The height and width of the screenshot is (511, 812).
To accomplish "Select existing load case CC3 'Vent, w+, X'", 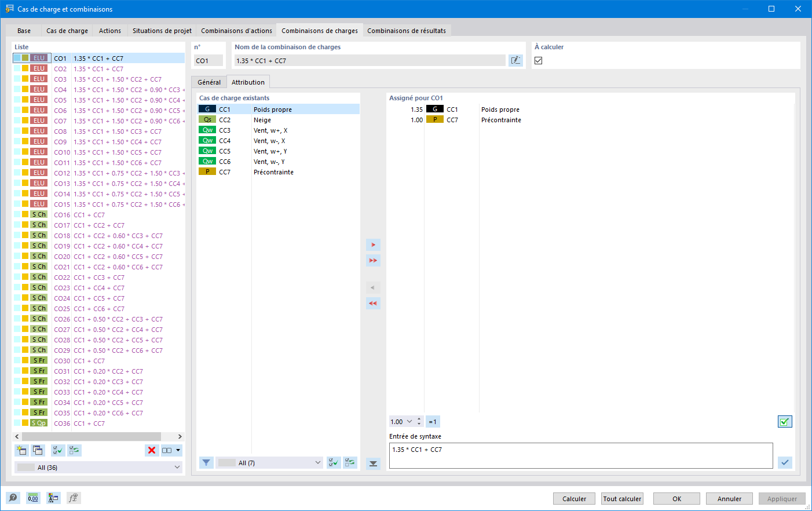I will tap(278, 130).
